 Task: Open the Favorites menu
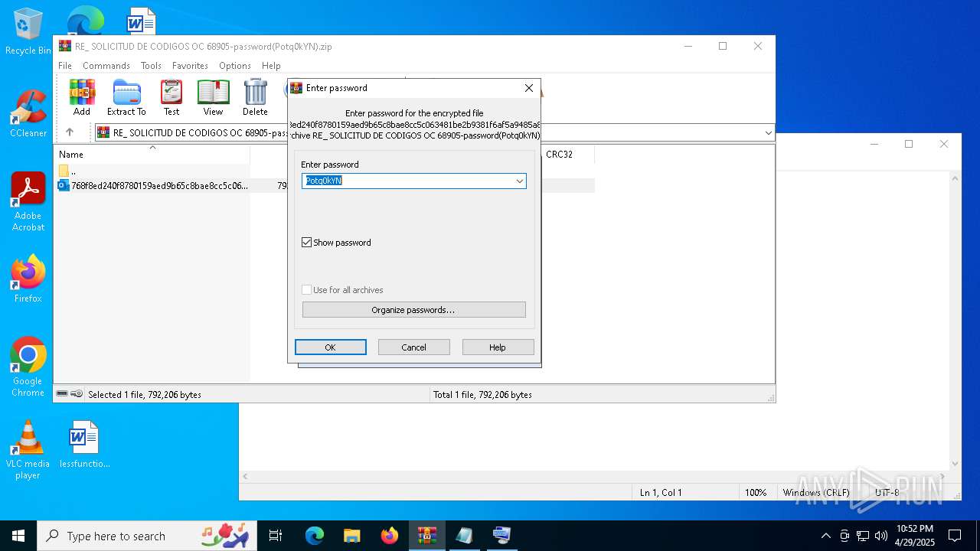(x=190, y=66)
